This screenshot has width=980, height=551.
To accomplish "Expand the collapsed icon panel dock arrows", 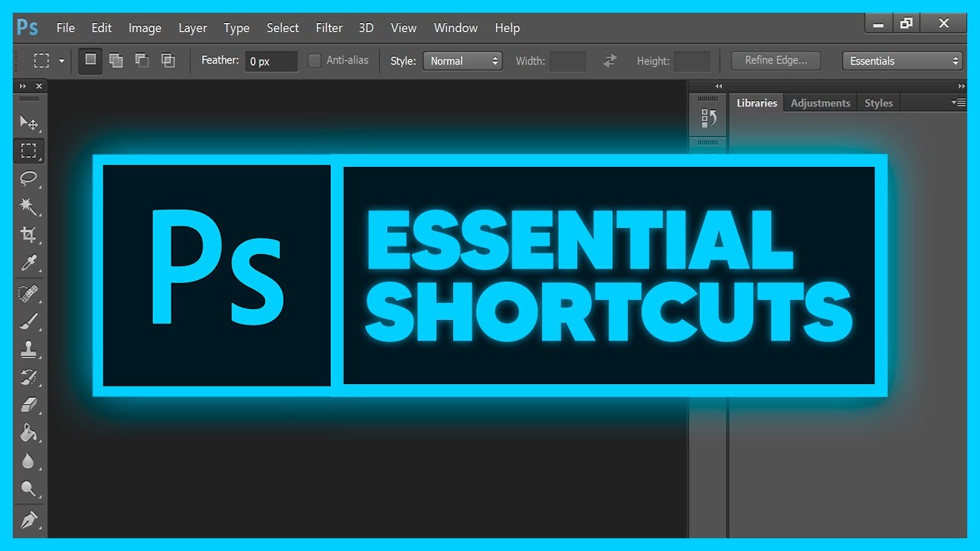I will click(719, 86).
